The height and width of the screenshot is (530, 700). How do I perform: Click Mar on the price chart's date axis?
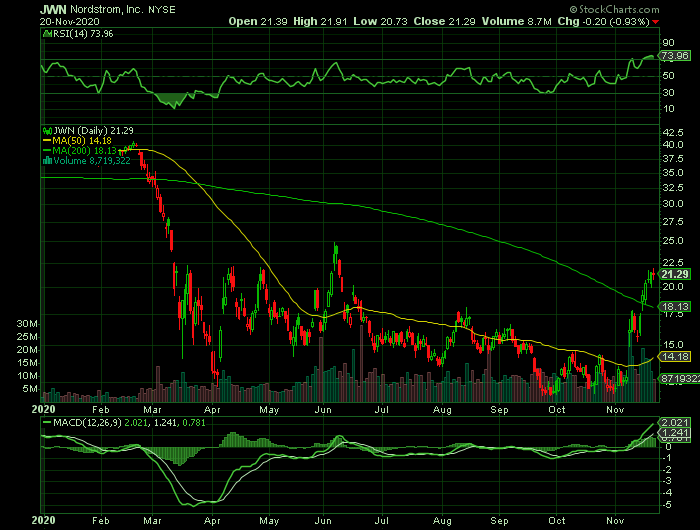click(x=152, y=409)
